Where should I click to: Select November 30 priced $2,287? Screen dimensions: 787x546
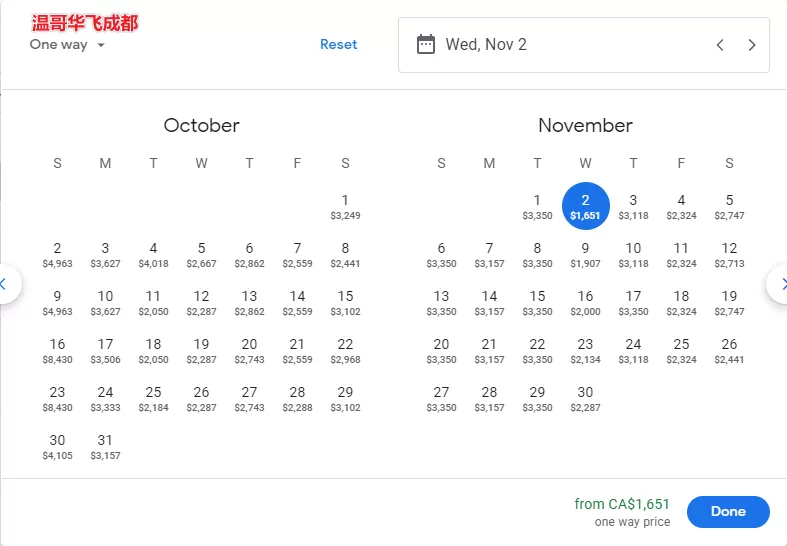pos(585,399)
